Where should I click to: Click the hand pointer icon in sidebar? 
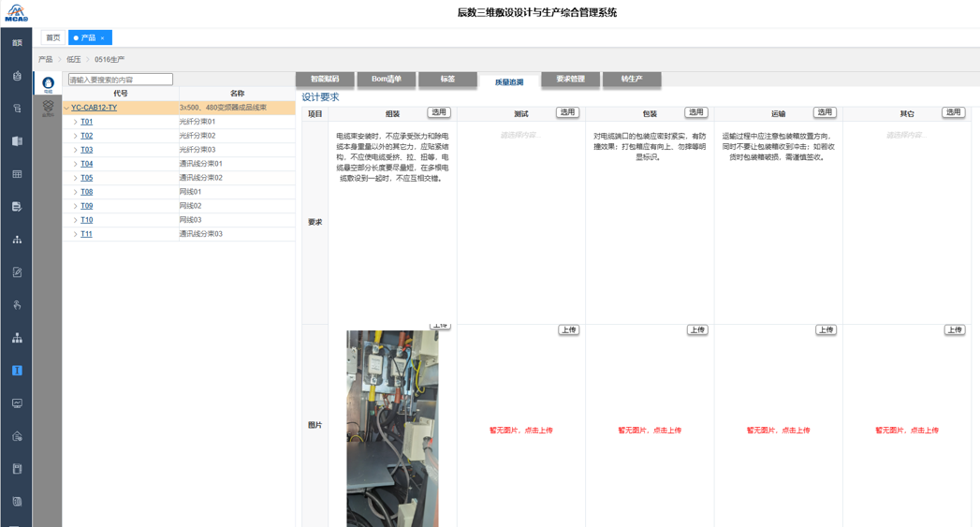coord(17,305)
